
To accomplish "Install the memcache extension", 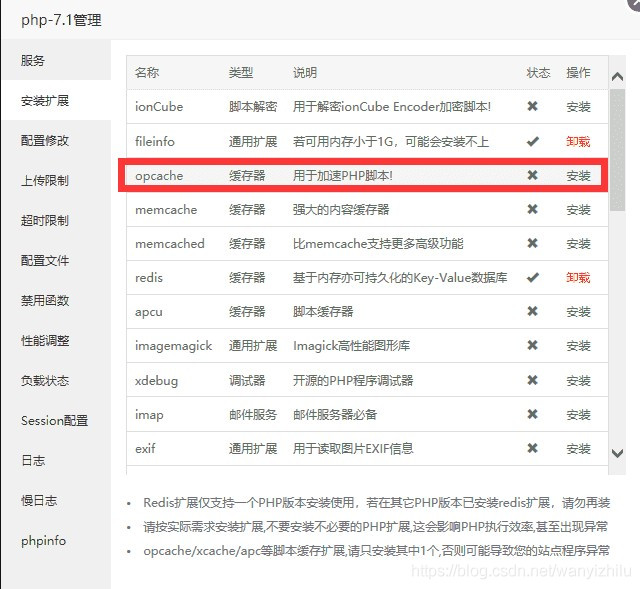I will [x=578, y=210].
